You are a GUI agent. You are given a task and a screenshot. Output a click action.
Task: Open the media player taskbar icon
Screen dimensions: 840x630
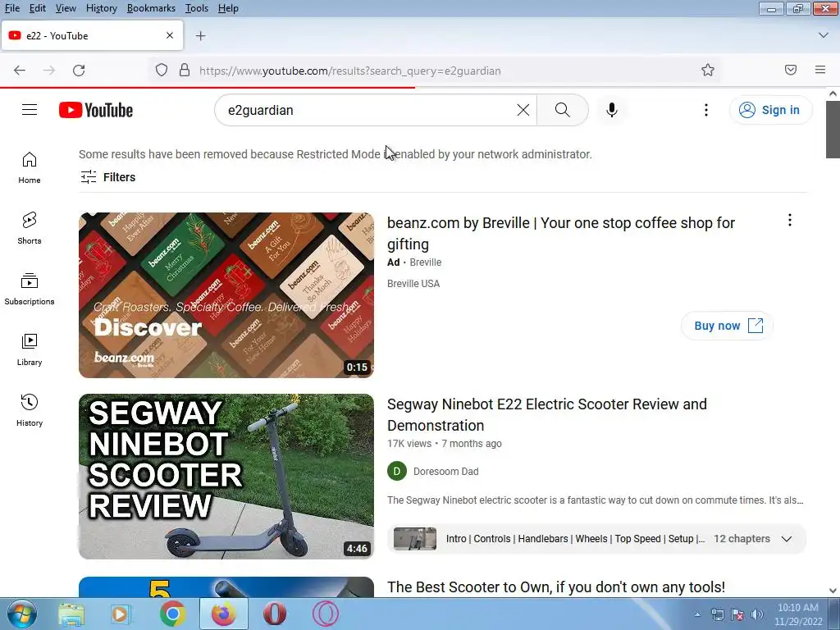tap(121, 614)
